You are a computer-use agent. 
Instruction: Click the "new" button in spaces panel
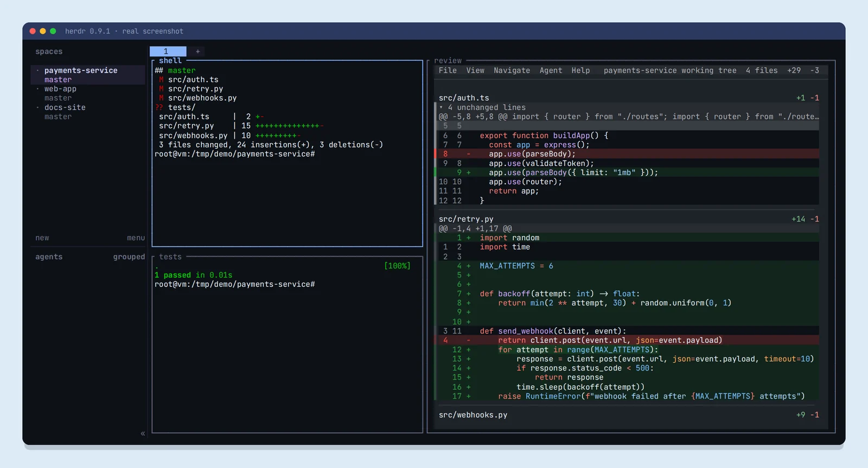[42, 238]
